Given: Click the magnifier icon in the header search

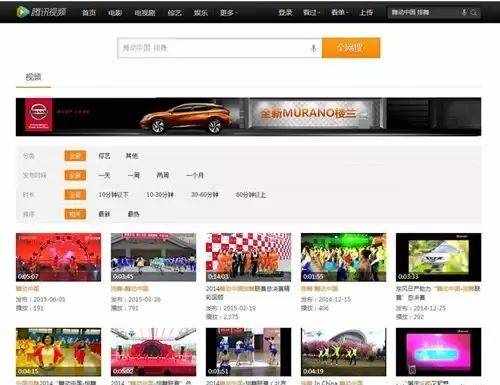Looking at the screenshot, I should [474, 13].
